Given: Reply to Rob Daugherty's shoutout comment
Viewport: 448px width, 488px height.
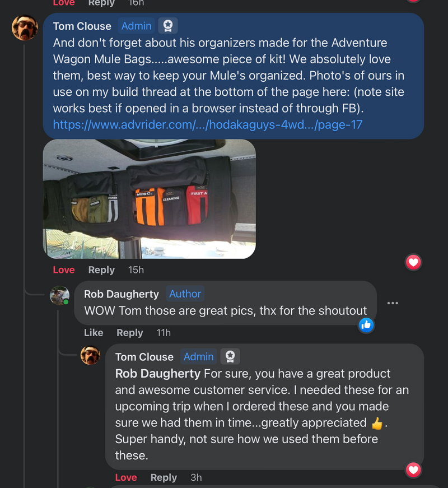Looking at the screenshot, I should pos(130,333).
